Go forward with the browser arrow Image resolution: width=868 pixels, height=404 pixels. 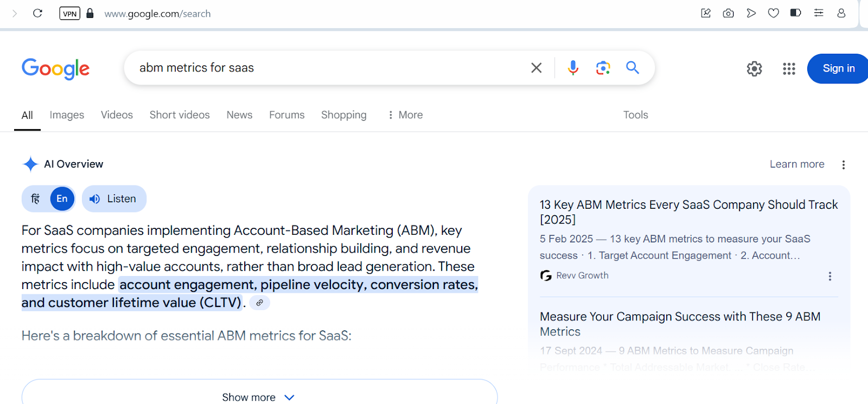(15, 13)
